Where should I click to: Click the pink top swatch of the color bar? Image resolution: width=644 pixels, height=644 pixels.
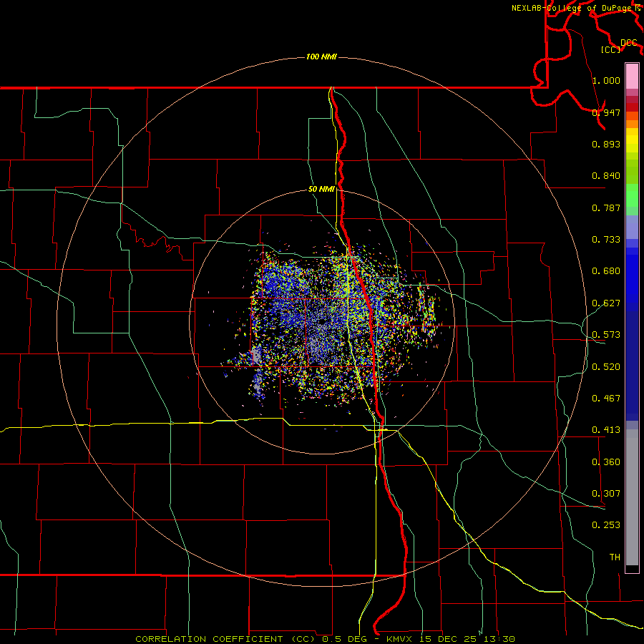632,77
